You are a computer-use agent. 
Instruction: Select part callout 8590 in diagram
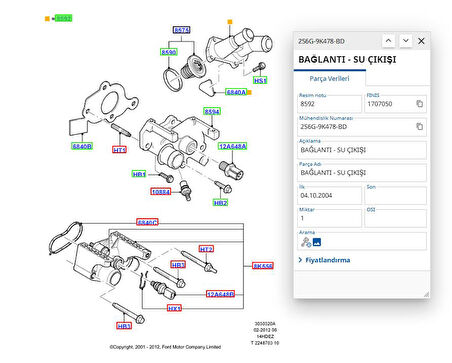coord(169,52)
